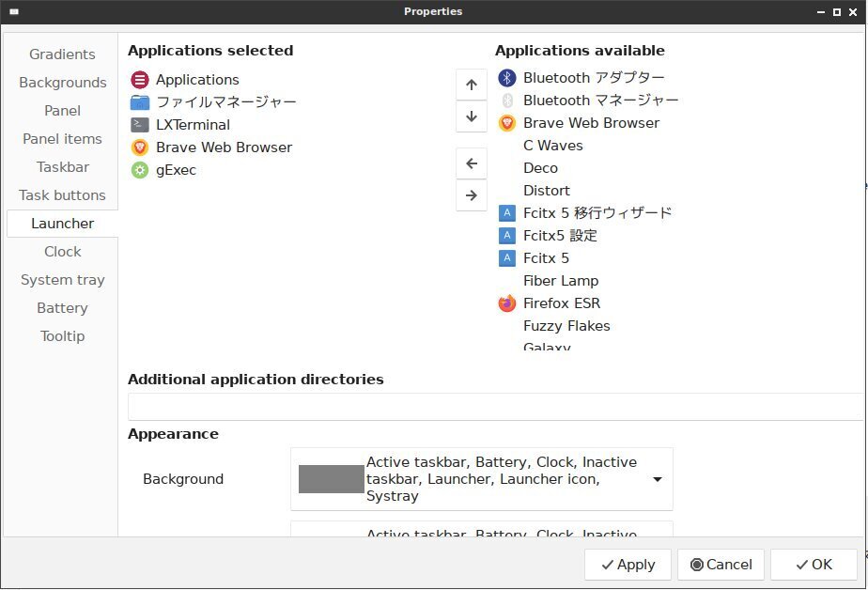Select Fuzzy Flakes from available applications
The image size is (868, 590).
click(566, 326)
